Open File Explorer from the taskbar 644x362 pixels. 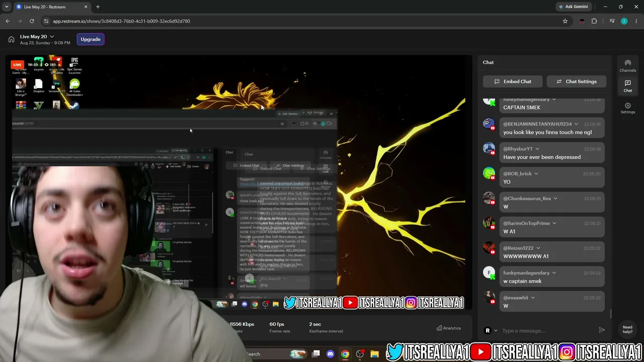374,354
